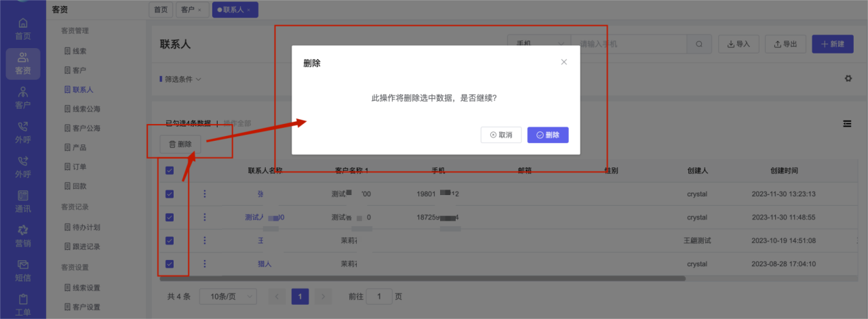Go to the previous page arrow in pagination
Image resolution: width=868 pixels, height=319 pixels.
click(x=277, y=297)
